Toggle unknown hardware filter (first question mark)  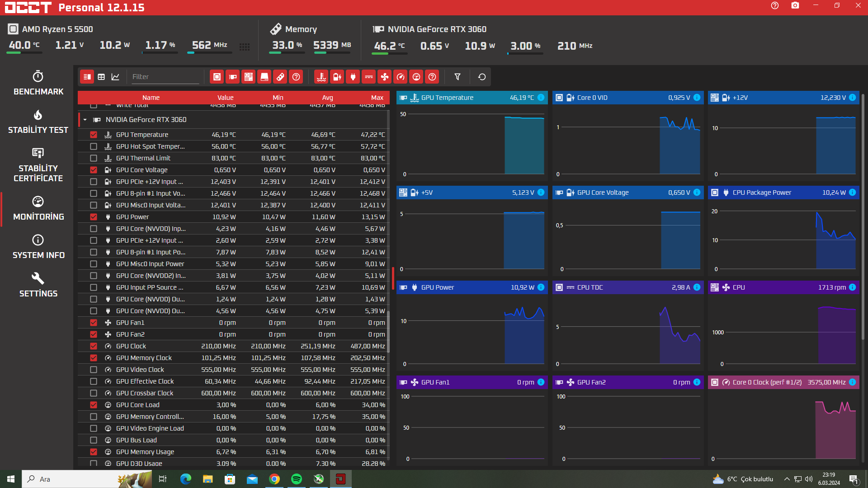296,77
